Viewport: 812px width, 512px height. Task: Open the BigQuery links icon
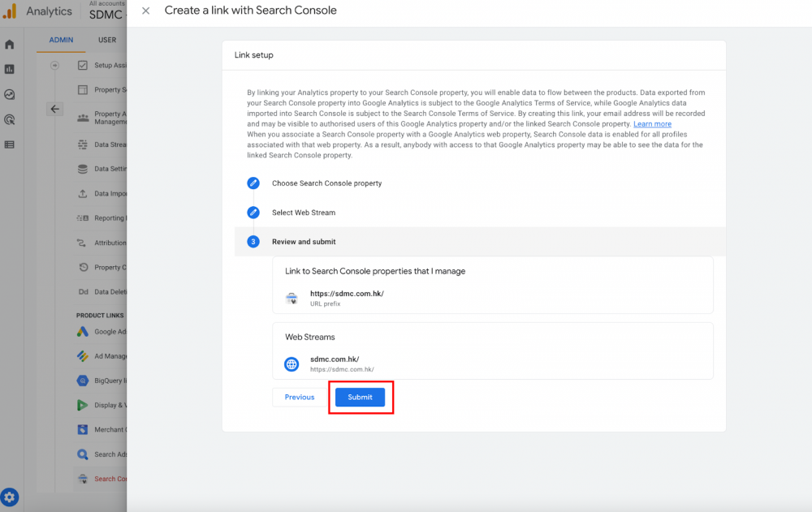coord(82,381)
